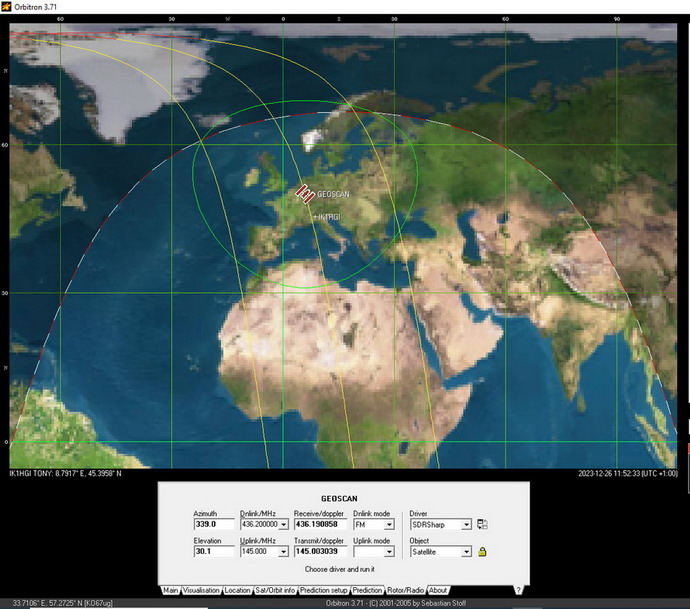690x609 pixels.
Task: Open the Uplink mode dropdown
Action: (x=389, y=552)
